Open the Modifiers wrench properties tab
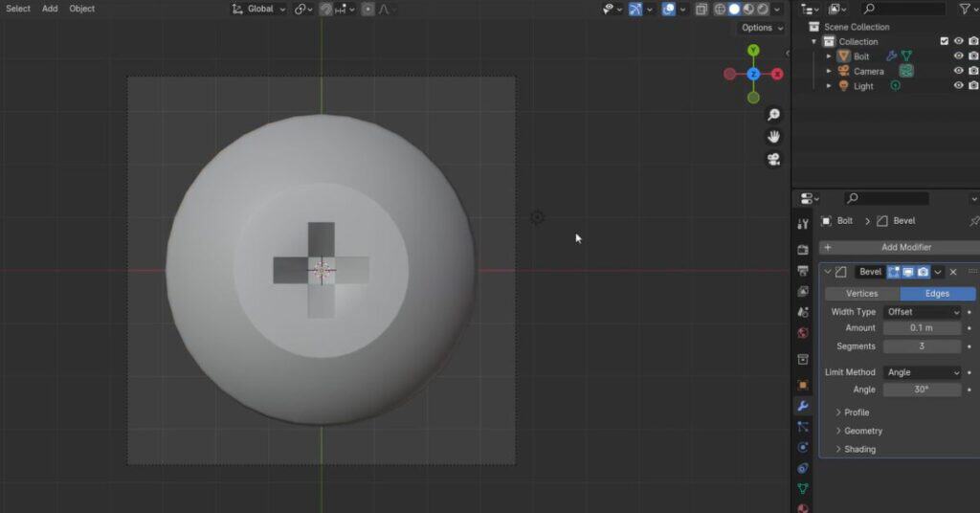The width and height of the screenshot is (980, 513). [x=803, y=406]
